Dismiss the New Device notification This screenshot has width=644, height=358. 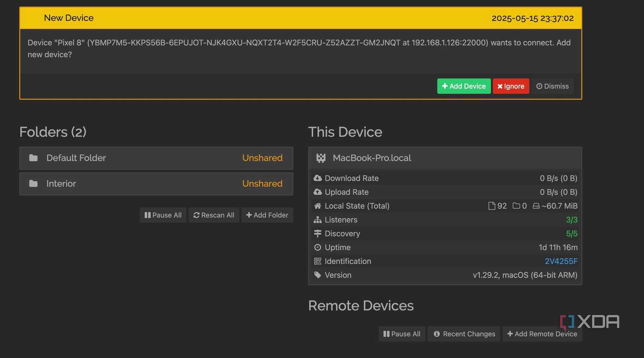point(552,86)
